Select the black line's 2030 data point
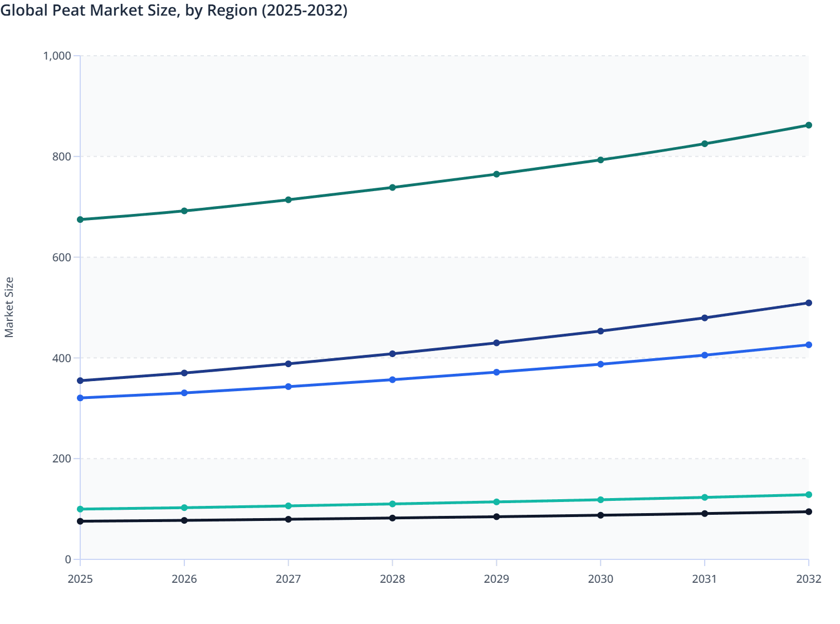The height and width of the screenshot is (624, 840). 600,515
